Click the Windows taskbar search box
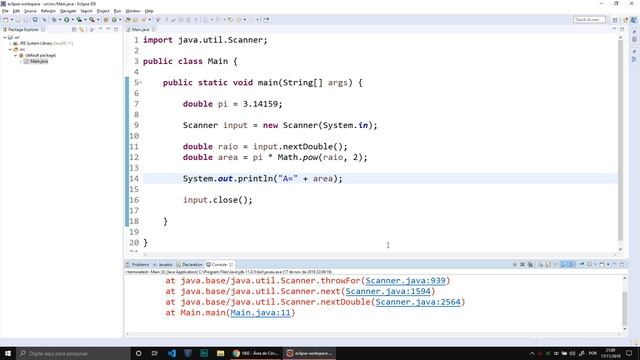 pyautogui.click(x=73, y=353)
